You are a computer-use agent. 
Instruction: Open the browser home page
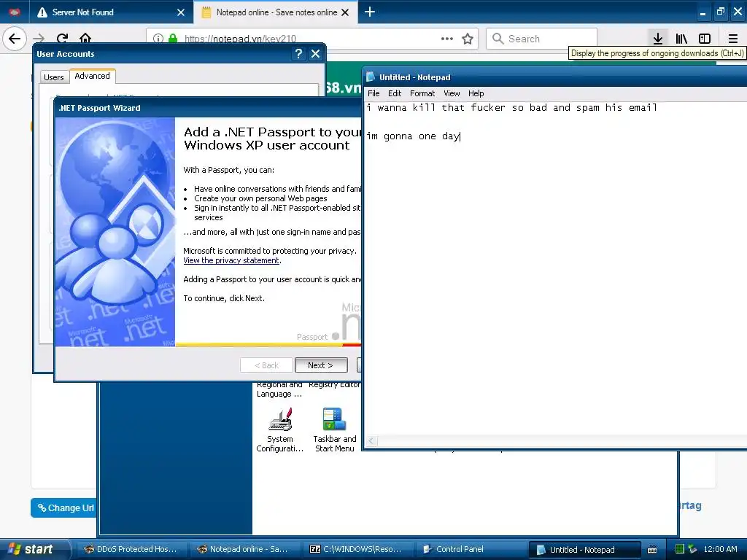click(85, 39)
